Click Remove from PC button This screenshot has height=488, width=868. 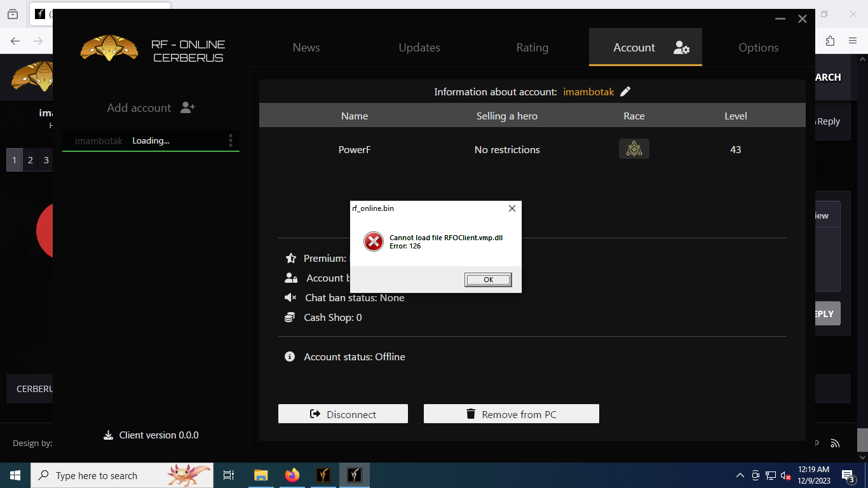point(512,414)
